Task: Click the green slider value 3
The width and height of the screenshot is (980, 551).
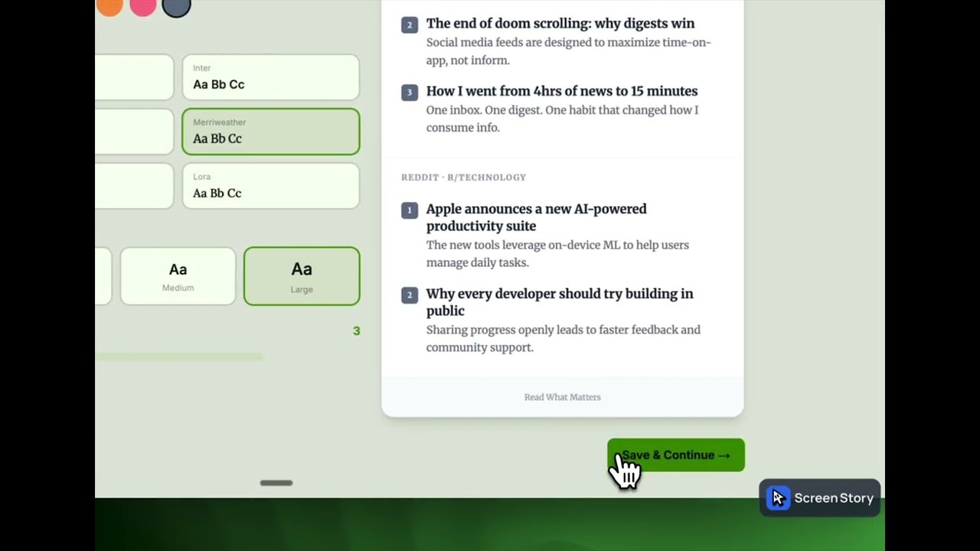Action: click(356, 331)
